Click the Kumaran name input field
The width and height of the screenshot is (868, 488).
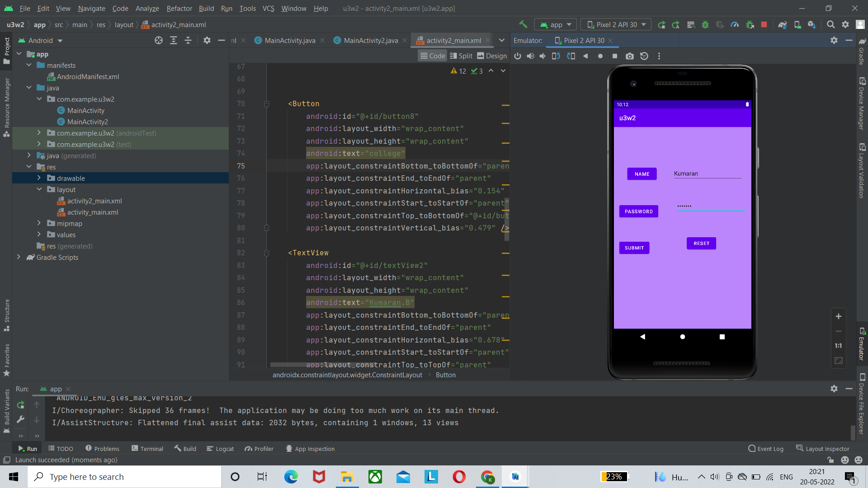pos(707,174)
